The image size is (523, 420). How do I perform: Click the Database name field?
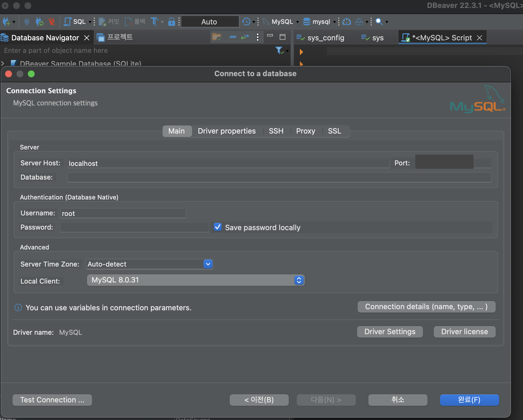pyautogui.click(x=279, y=177)
